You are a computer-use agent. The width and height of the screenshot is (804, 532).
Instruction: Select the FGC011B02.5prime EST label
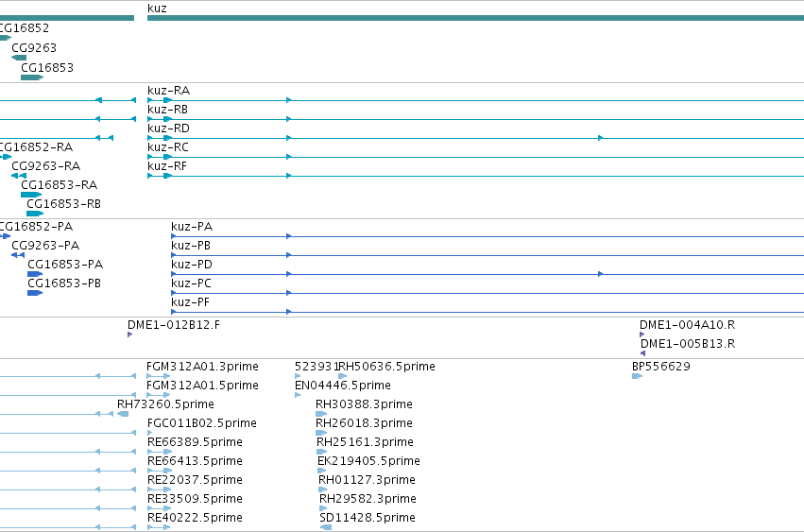pos(202,423)
